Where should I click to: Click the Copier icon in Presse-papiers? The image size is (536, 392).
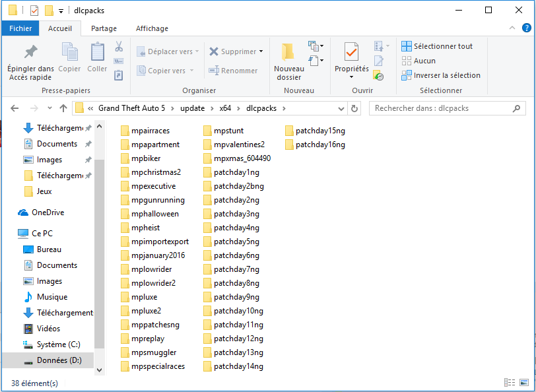70,52
